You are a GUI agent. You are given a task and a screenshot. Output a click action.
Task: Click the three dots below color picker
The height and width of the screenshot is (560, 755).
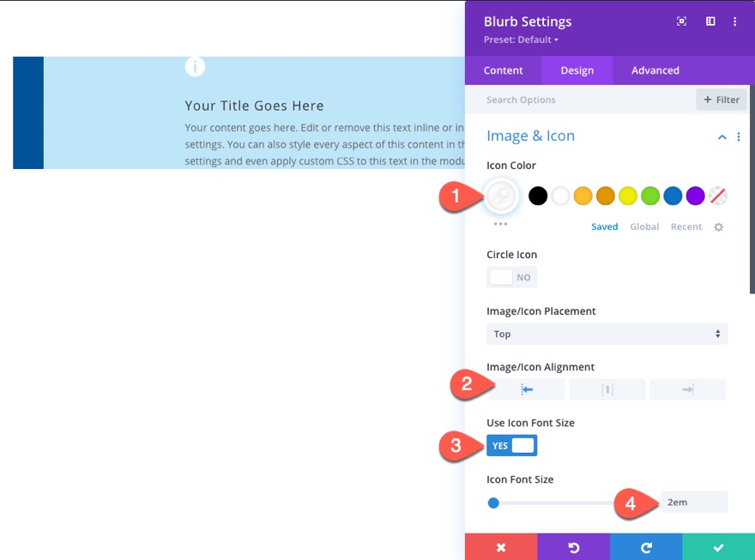(501, 224)
